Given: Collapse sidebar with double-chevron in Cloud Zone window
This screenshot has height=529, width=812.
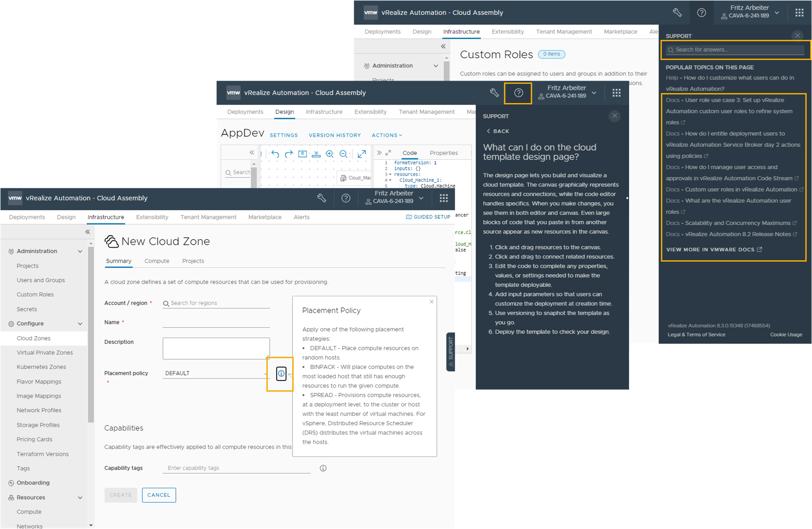Looking at the screenshot, I should click(x=88, y=232).
